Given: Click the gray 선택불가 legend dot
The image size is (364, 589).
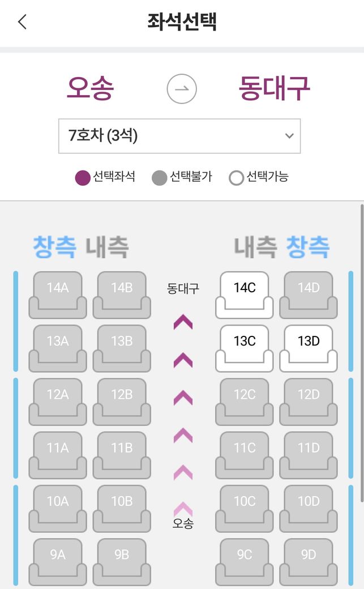Looking at the screenshot, I should 160,177.
